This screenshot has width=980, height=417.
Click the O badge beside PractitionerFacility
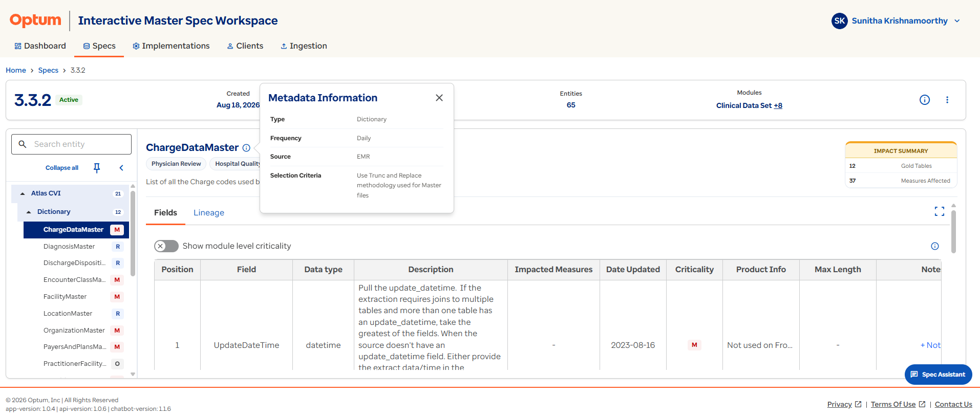[117, 364]
